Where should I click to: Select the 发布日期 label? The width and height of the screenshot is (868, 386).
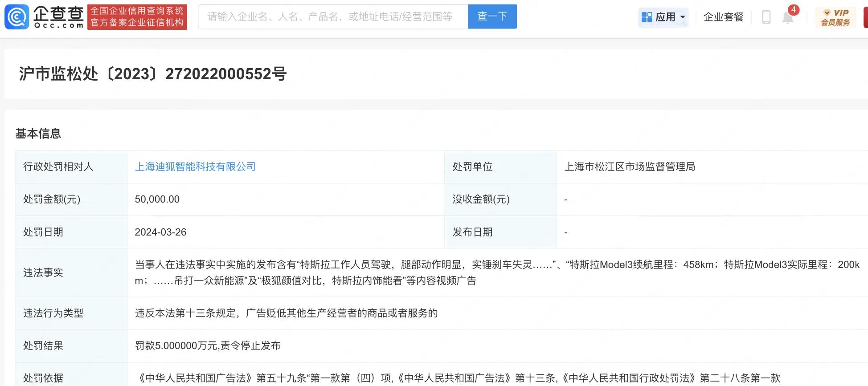tap(473, 232)
